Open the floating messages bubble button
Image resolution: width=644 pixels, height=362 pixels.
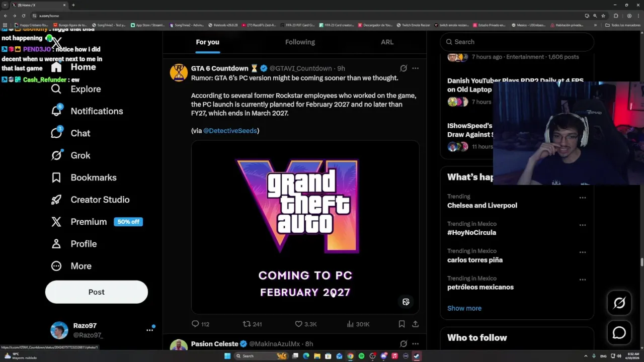click(x=619, y=333)
